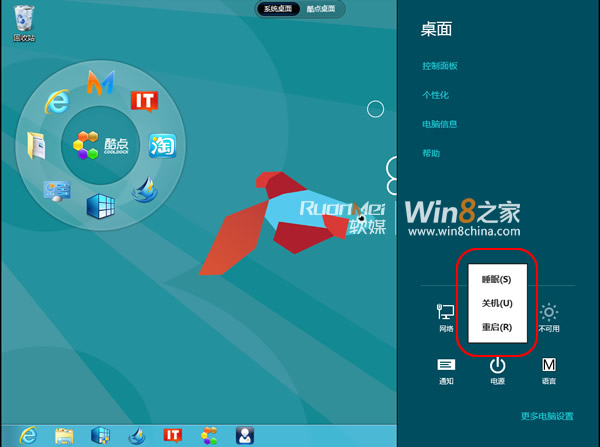Click File Explorer in the taskbar
The width and height of the screenshot is (600, 447).
64,434
